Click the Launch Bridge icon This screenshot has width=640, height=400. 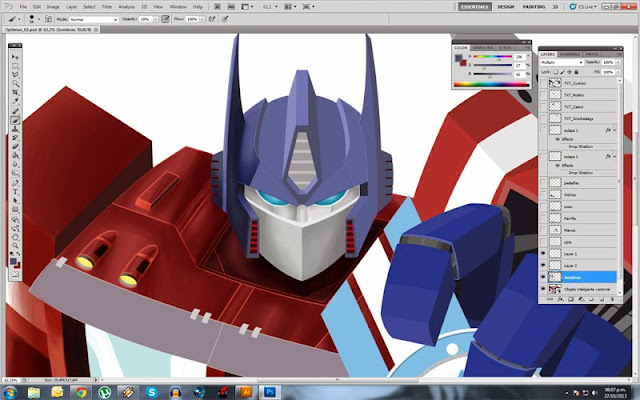(217, 7)
